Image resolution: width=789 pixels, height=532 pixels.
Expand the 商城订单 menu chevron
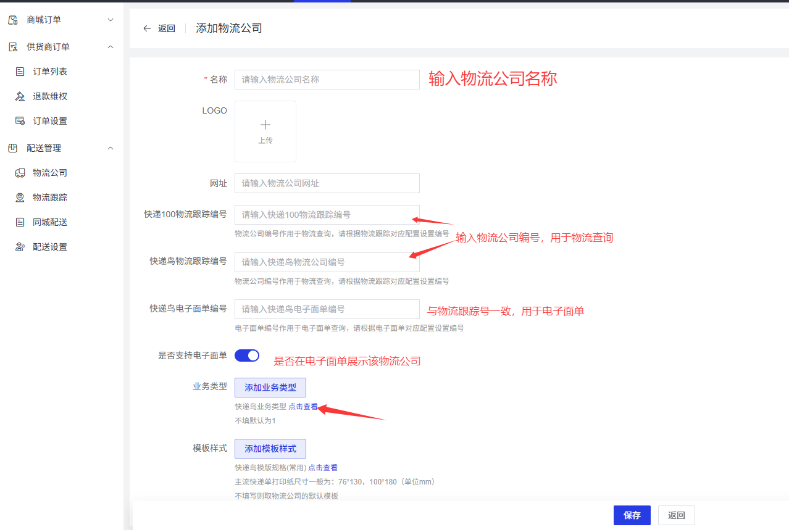click(x=111, y=20)
